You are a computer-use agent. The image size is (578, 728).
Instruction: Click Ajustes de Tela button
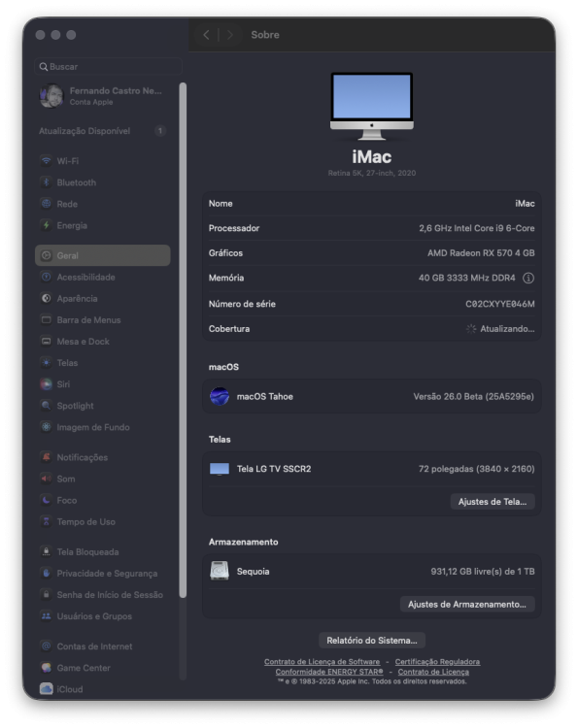493,502
